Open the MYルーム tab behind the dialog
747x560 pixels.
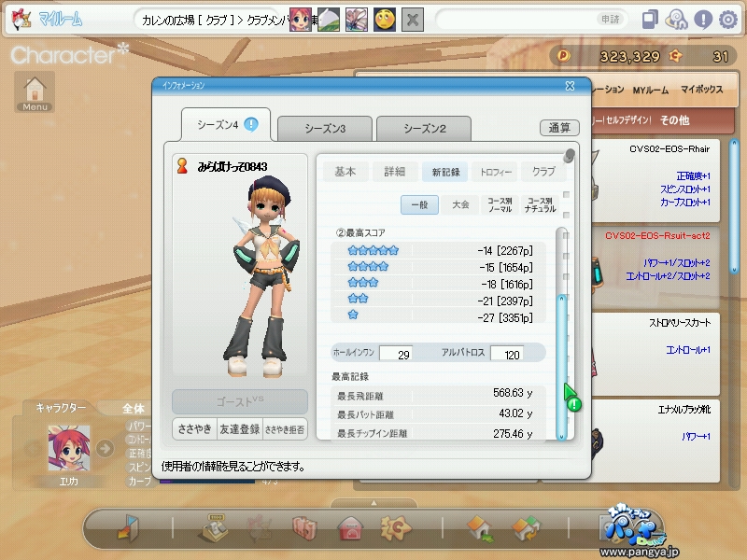click(x=650, y=90)
